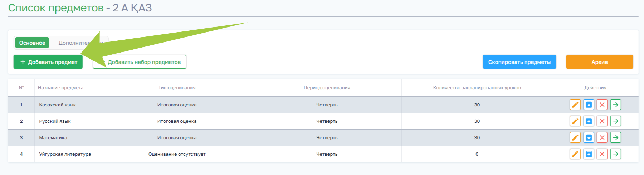Archive the Математика subject
This screenshot has height=175, width=644.
589,137
